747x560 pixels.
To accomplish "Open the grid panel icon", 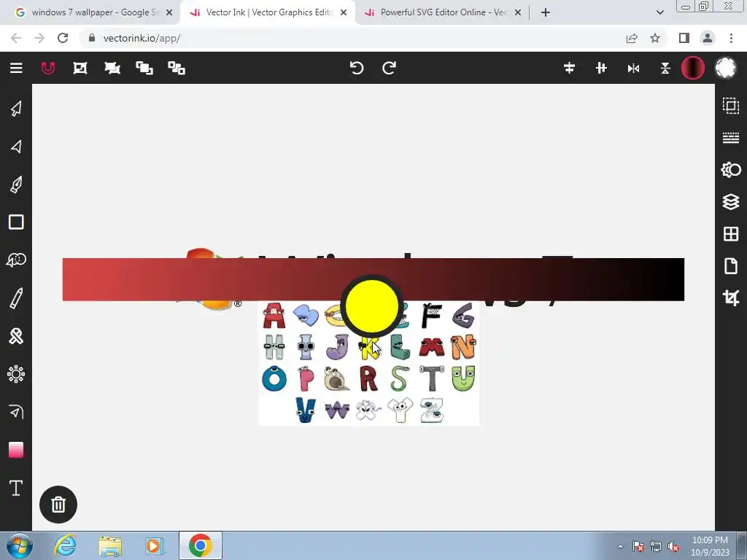I will coord(731,234).
